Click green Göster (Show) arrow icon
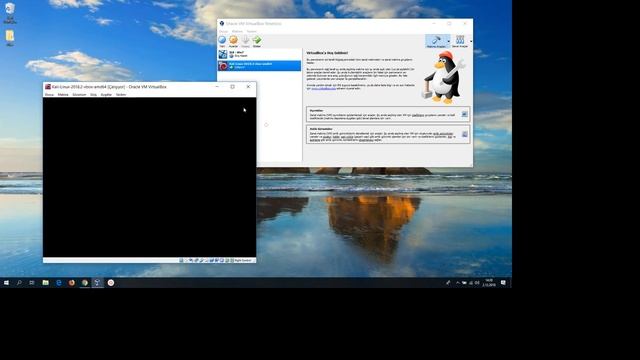 [257, 41]
